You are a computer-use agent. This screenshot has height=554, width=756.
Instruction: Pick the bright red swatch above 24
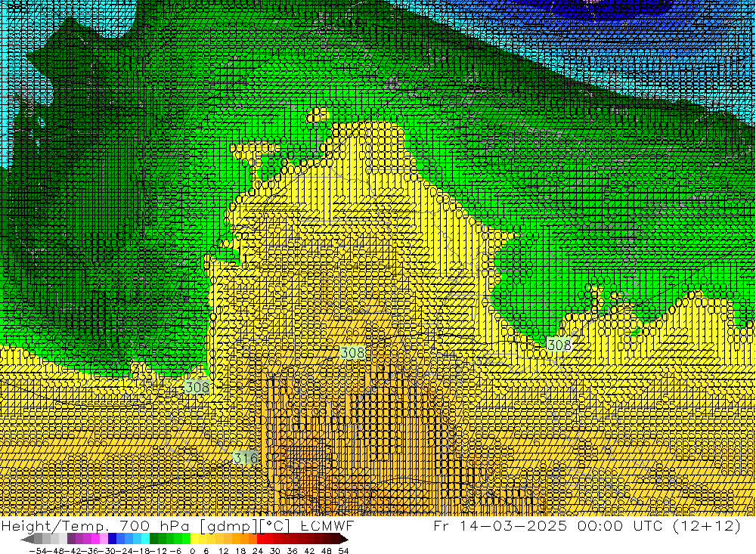[x=261, y=539]
